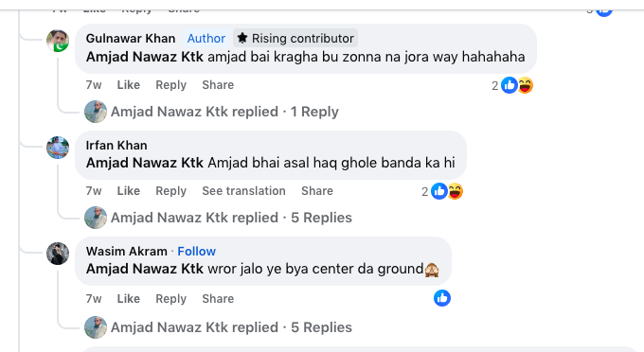The width and height of the screenshot is (644, 352).
Task: Like Gulnawar Khan's comment
Action: click(x=128, y=85)
